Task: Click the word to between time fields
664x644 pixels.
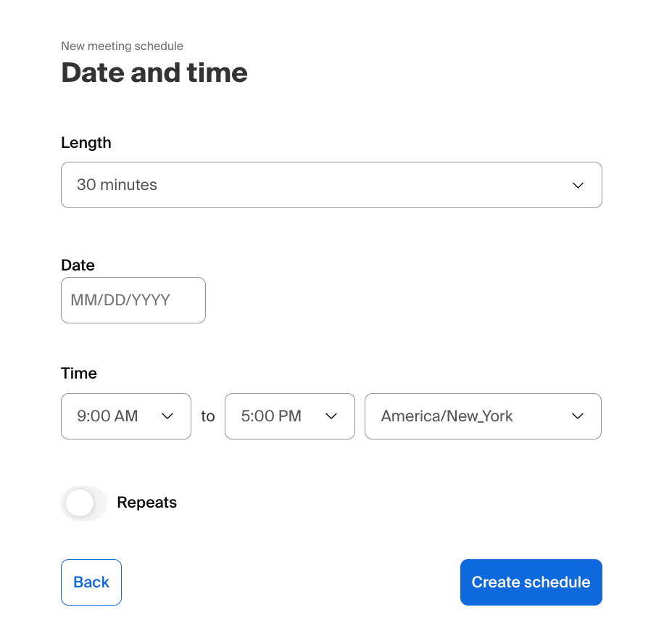Action: [x=208, y=416]
